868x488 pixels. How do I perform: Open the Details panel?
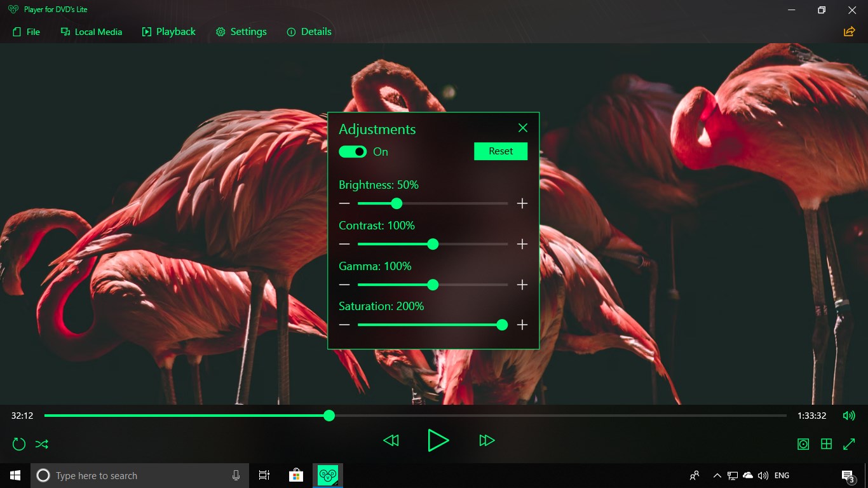point(309,31)
